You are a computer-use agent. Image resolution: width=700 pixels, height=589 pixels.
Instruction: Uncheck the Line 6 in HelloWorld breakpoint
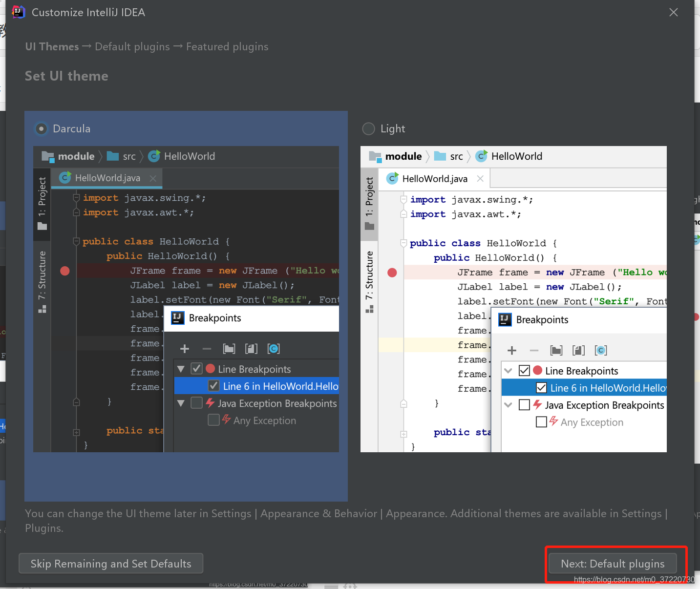[213, 386]
